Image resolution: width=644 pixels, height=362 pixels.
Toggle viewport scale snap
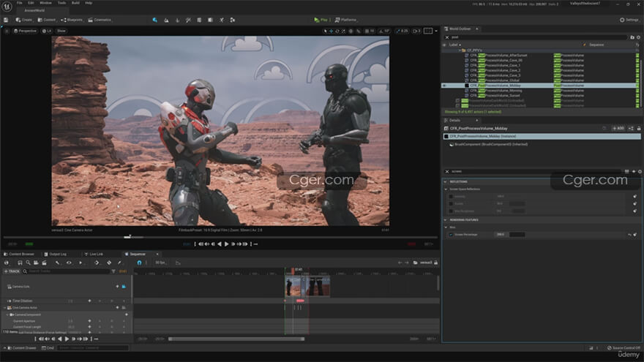click(402, 31)
